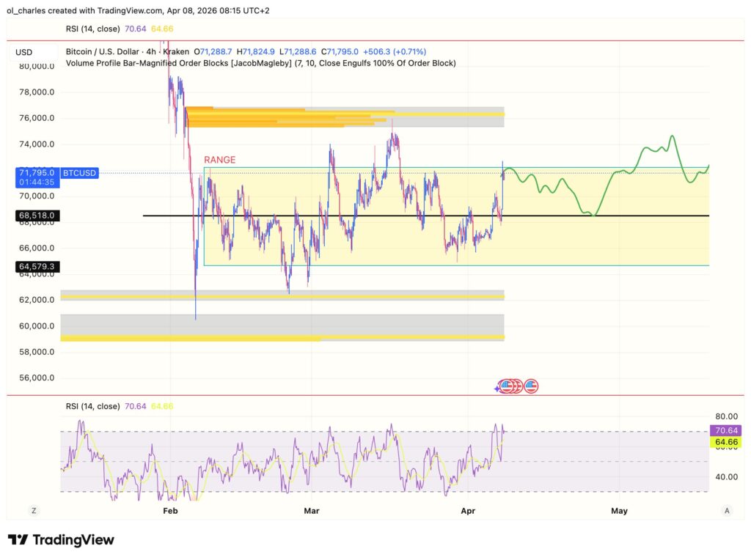Image resolution: width=751 pixels, height=560 pixels.
Task: Click the USD currency label in the top-left corner
Action: (x=24, y=52)
